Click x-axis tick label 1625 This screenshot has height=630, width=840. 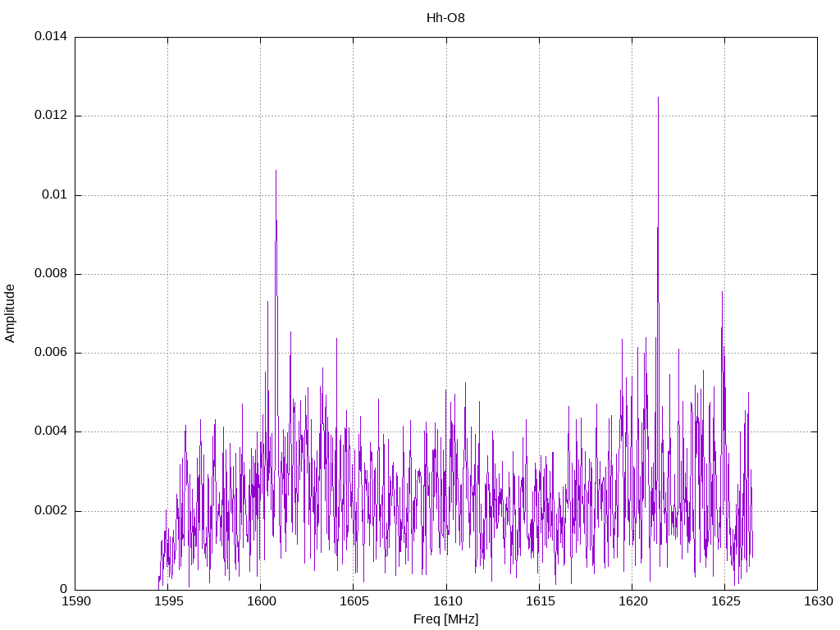pos(725,601)
